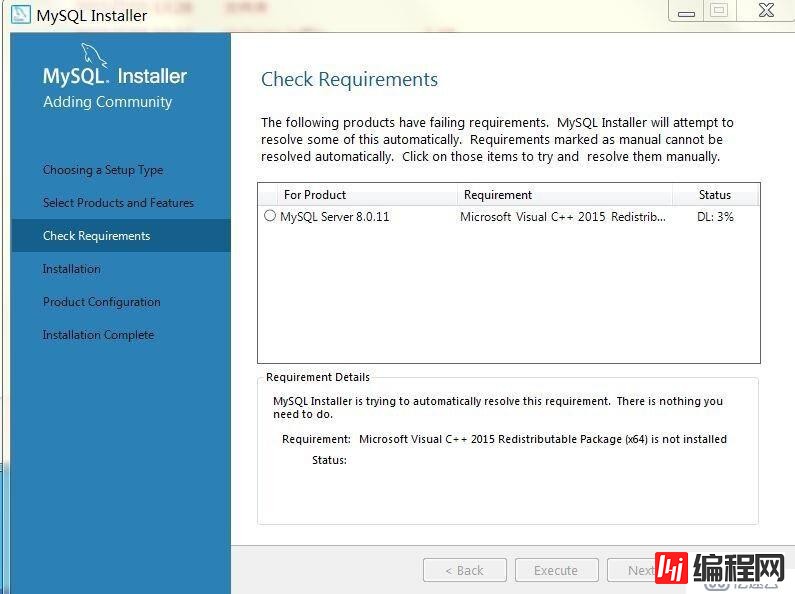The height and width of the screenshot is (594, 795).
Task: Sort by the Status column header
Action: coord(714,195)
